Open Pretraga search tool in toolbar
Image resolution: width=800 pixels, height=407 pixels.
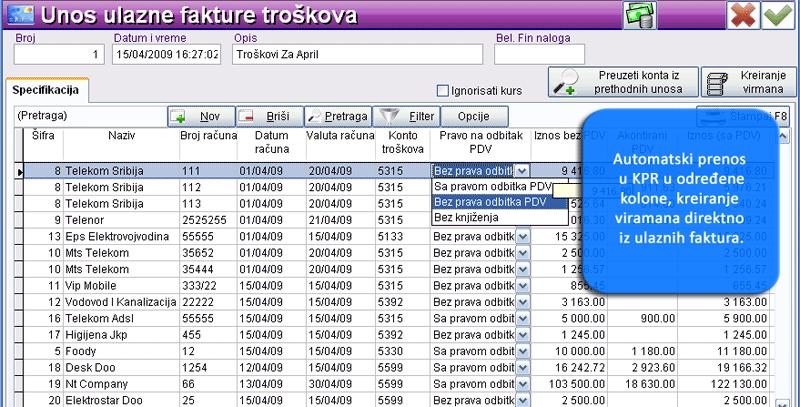coord(337,116)
